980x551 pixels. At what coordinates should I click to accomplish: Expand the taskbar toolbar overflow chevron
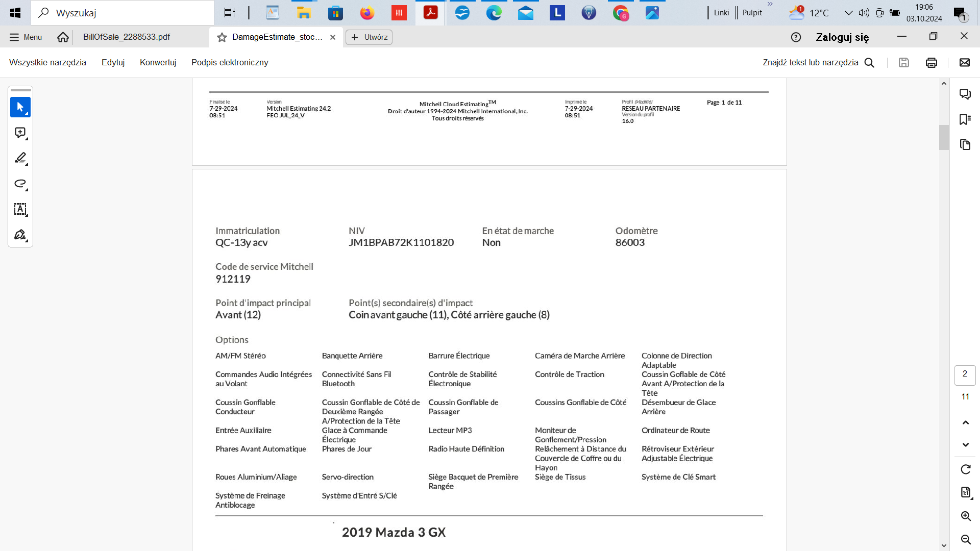[x=770, y=4]
